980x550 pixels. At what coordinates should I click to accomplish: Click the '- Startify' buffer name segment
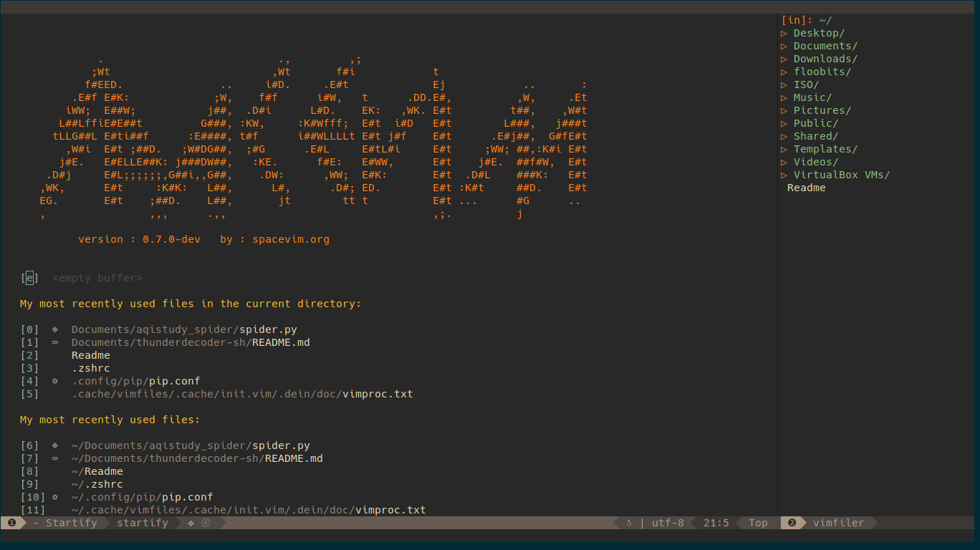pyautogui.click(x=65, y=523)
